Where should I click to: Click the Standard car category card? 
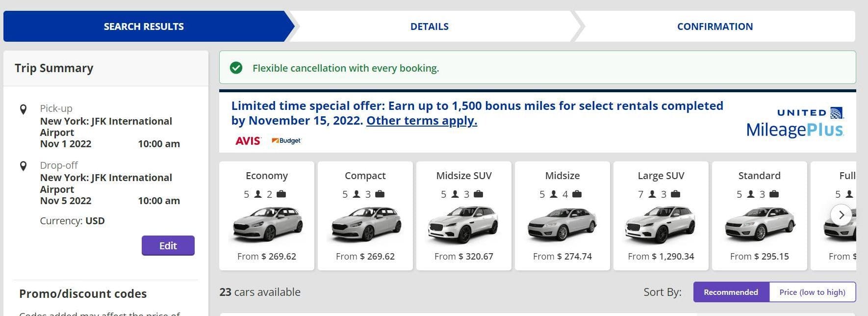pyautogui.click(x=759, y=216)
